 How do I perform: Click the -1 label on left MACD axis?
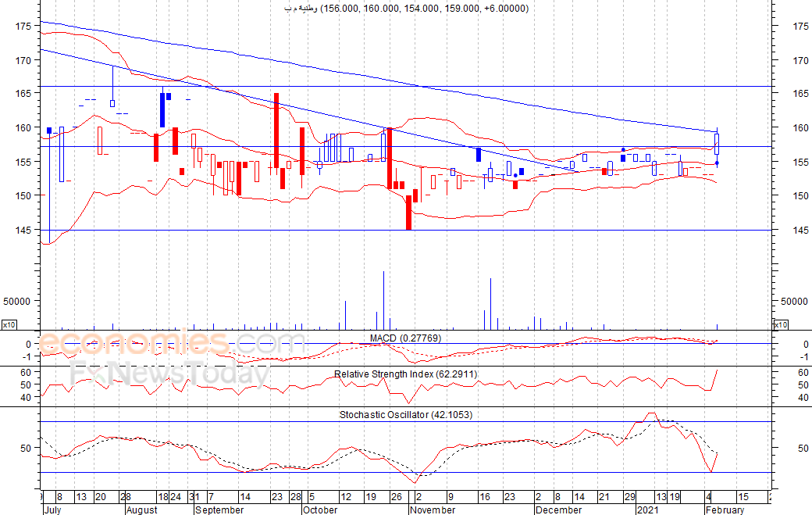(27, 356)
